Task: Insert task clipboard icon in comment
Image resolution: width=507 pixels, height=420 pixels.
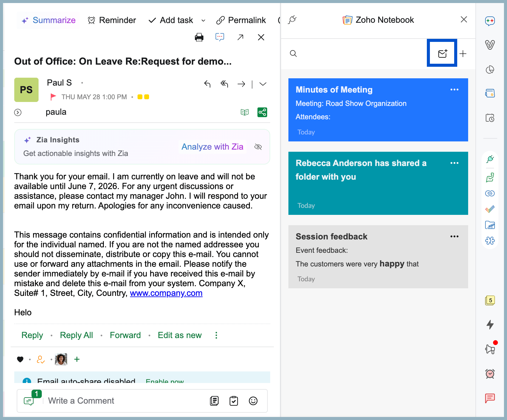Action: pos(234,401)
